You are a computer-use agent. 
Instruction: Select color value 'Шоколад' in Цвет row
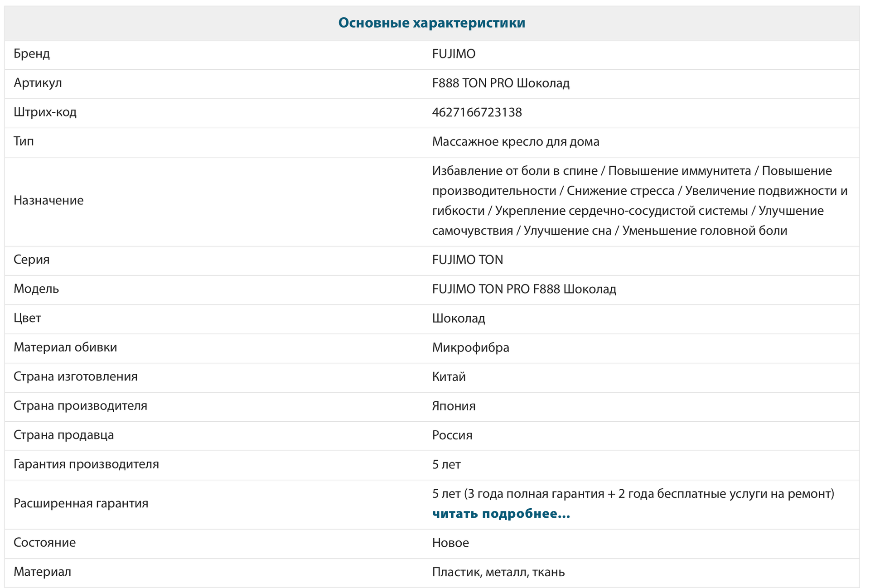[459, 318]
